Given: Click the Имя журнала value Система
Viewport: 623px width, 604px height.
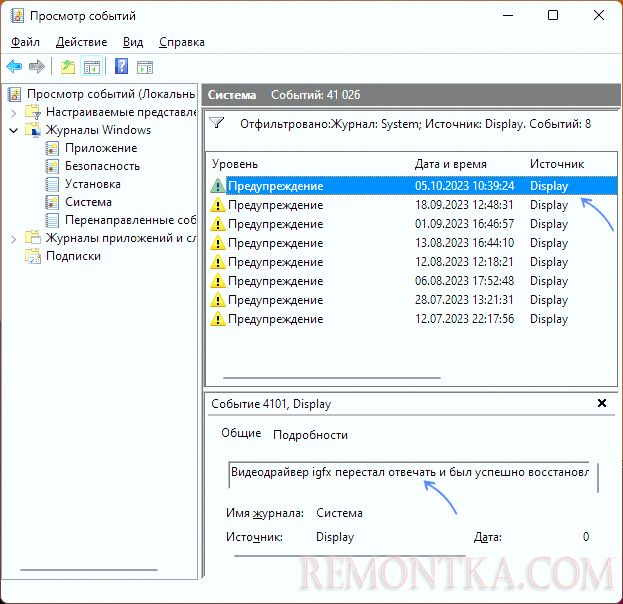Looking at the screenshot, I should click(x=339, y=513).
